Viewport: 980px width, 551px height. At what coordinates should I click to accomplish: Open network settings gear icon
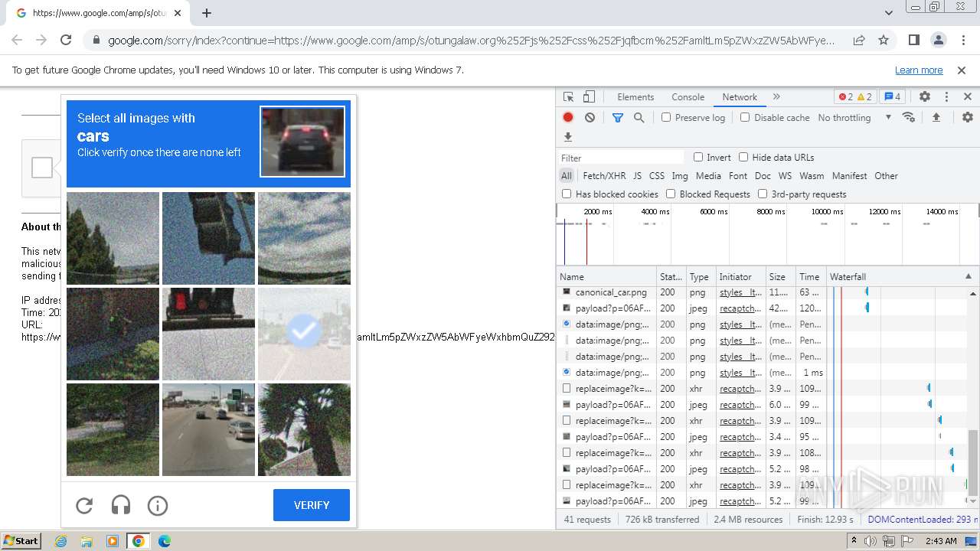pos(968,117)
